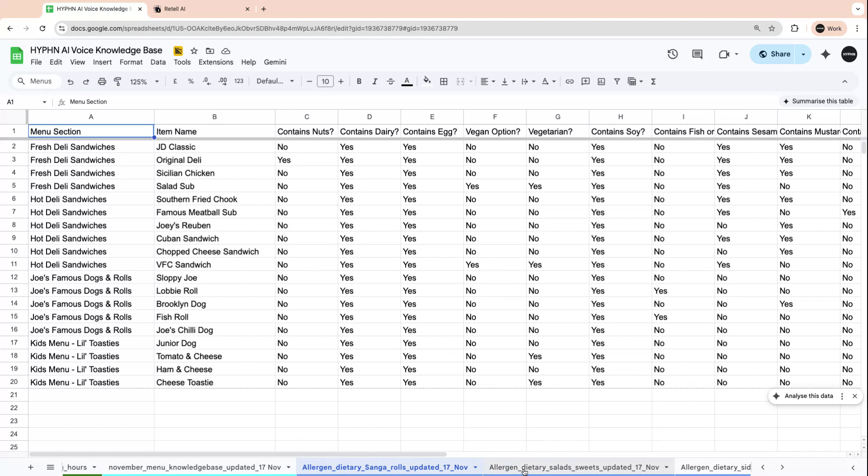This screenshot has width=868, height=476.
Task: Click the Summarise this table button
Action: pos(819,101)
